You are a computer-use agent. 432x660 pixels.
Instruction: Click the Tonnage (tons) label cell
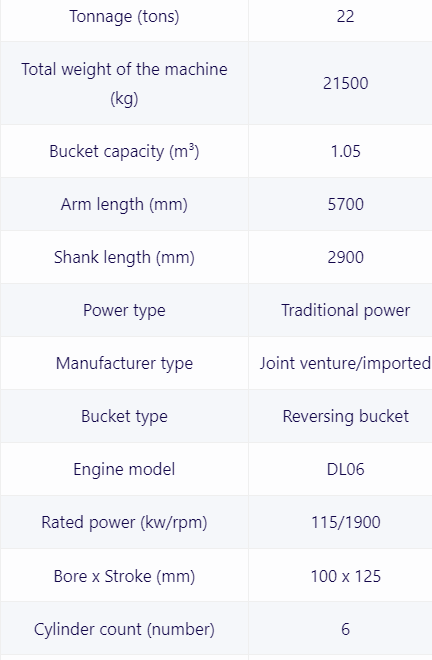tap(124, 17)
